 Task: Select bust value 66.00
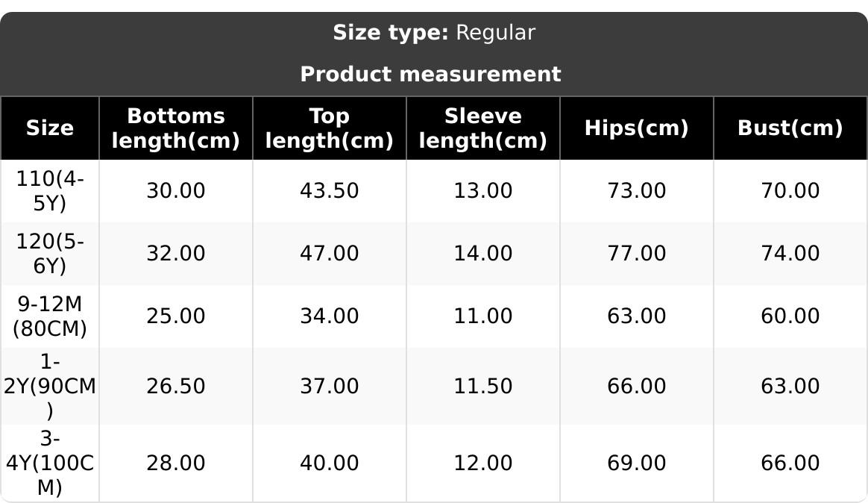[x=790, y=463]
